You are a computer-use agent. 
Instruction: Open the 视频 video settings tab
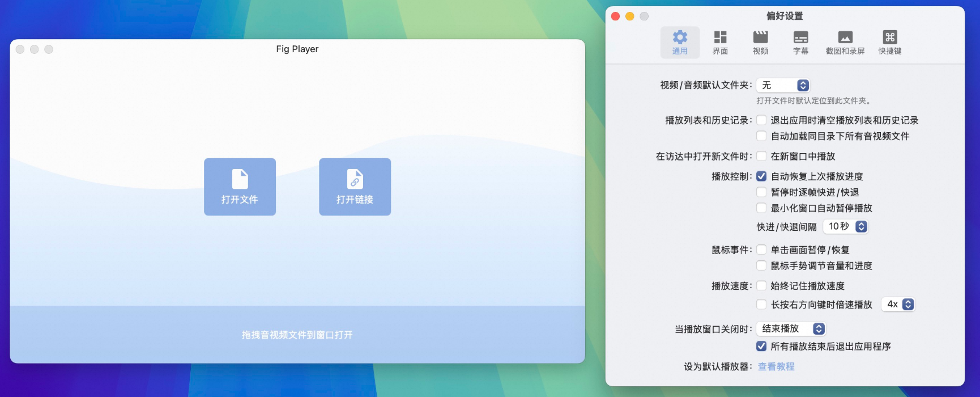(760, 43)
